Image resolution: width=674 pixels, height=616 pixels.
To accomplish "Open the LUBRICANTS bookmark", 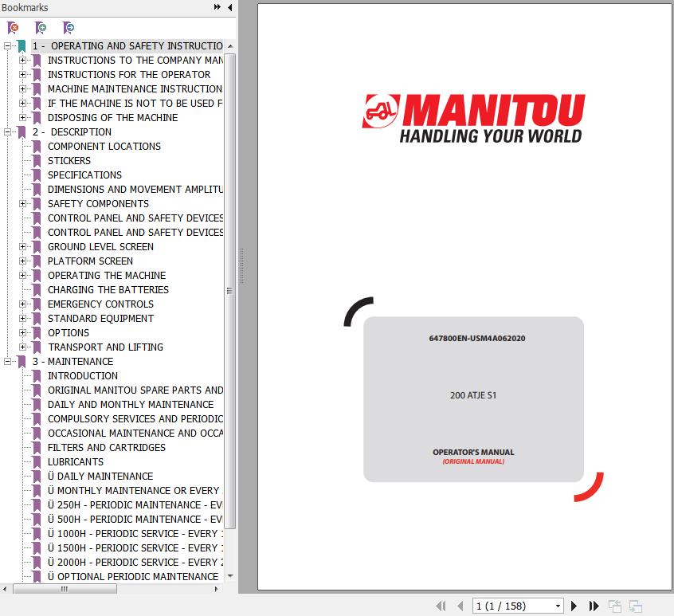I will point(76,461).
